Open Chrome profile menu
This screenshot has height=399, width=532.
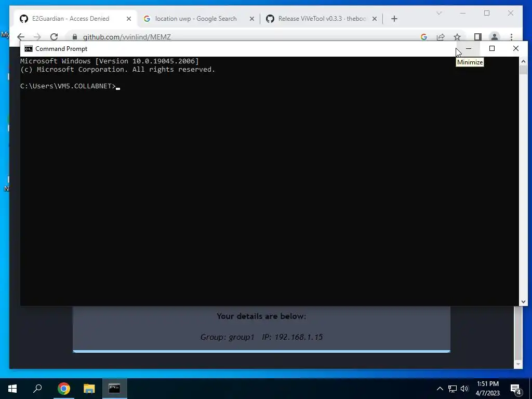(495, 37)
